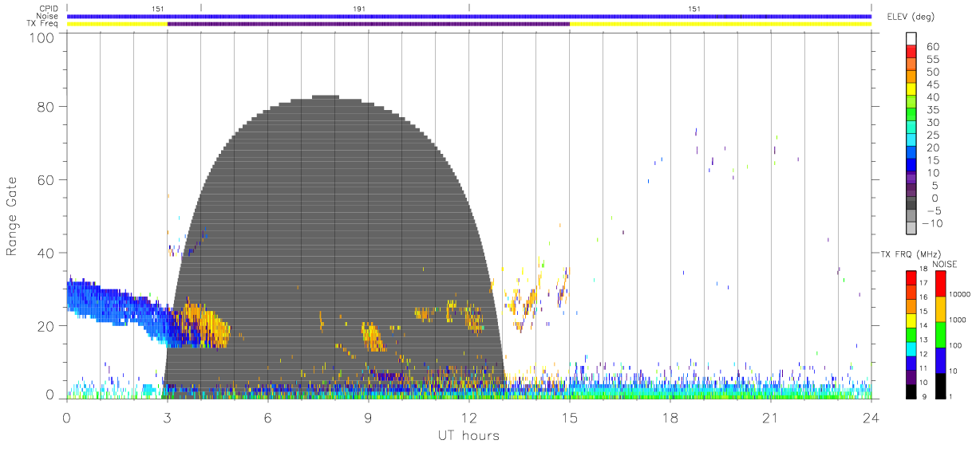Click the 21 tick label on UT hours axis

(770, 418)
